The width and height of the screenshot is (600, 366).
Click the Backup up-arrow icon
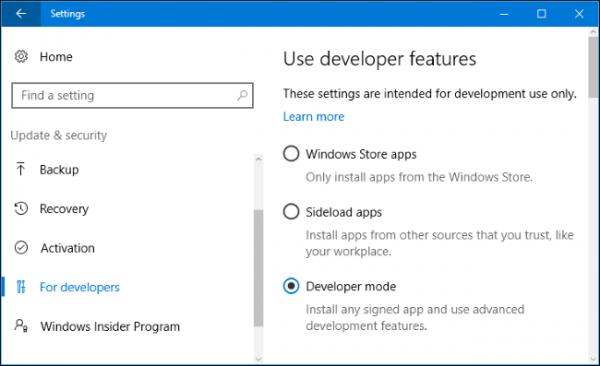pyautogui.click(x=21, y=169)
